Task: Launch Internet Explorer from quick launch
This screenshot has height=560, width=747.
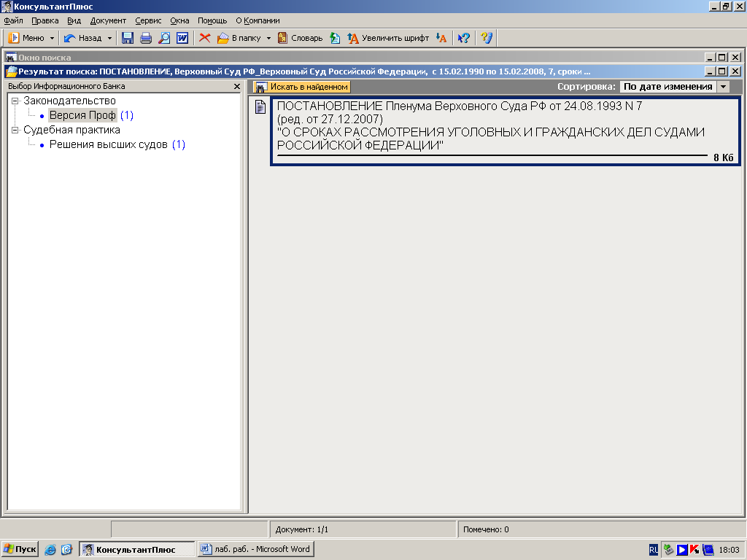Action: click(x=50, y=550)
